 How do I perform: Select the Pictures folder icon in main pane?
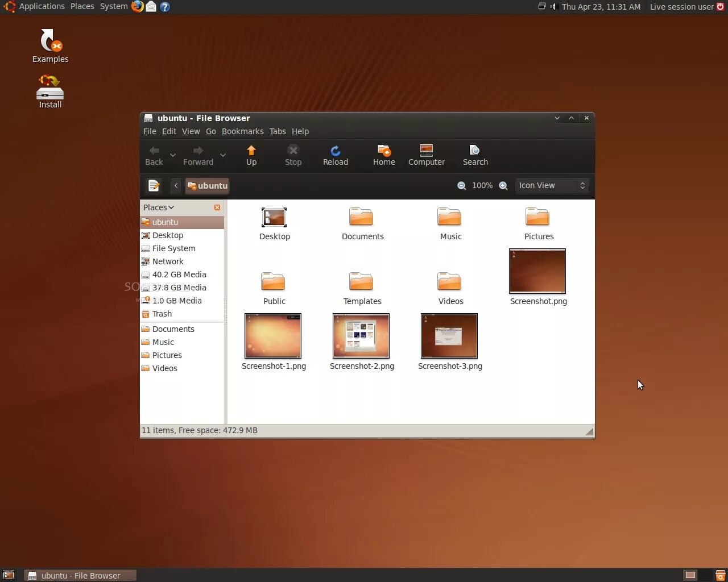[538, 217]
